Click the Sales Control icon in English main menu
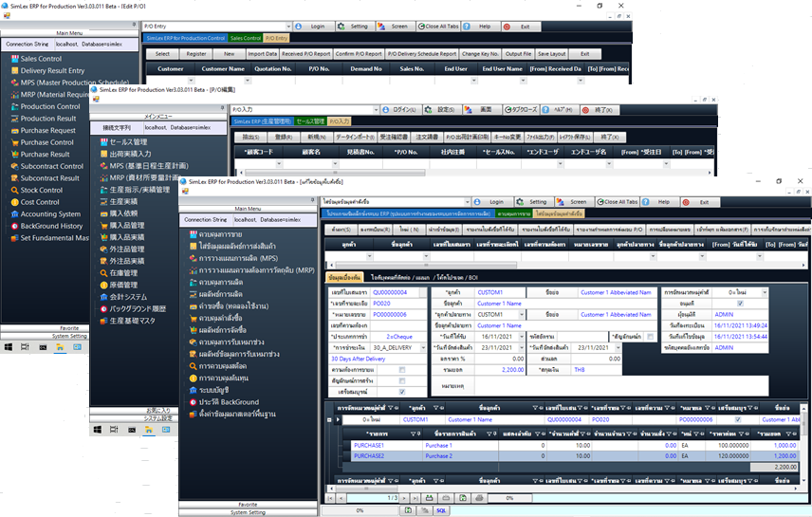812x517 pixels. [15, 59]
